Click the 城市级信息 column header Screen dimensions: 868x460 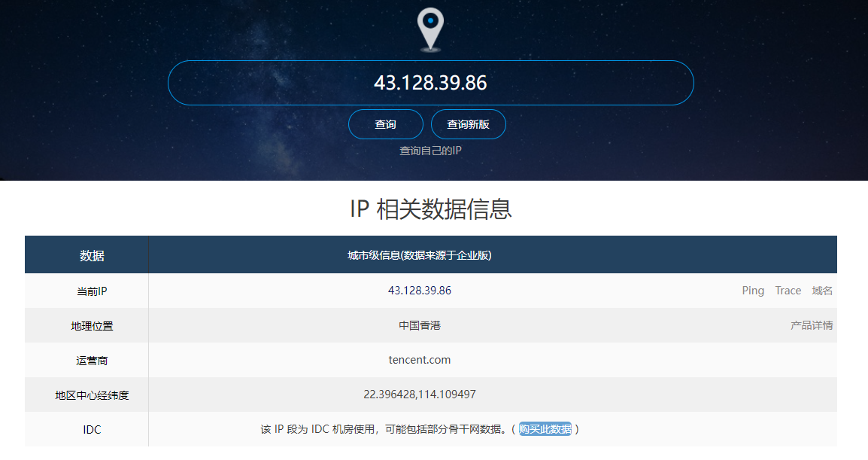pos(420,255)
